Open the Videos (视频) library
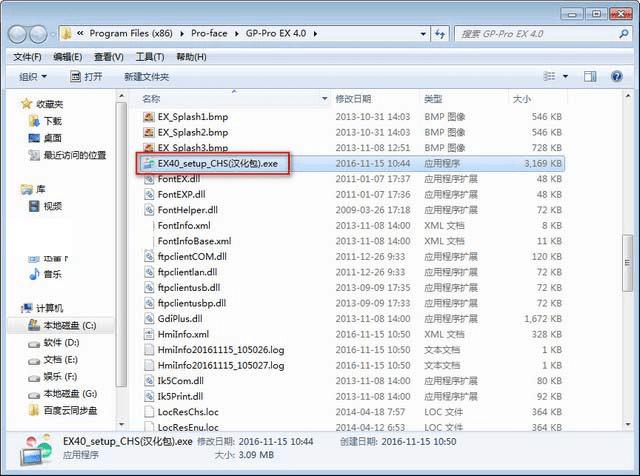Screen dimensions: 640x476 pos(46,206)
